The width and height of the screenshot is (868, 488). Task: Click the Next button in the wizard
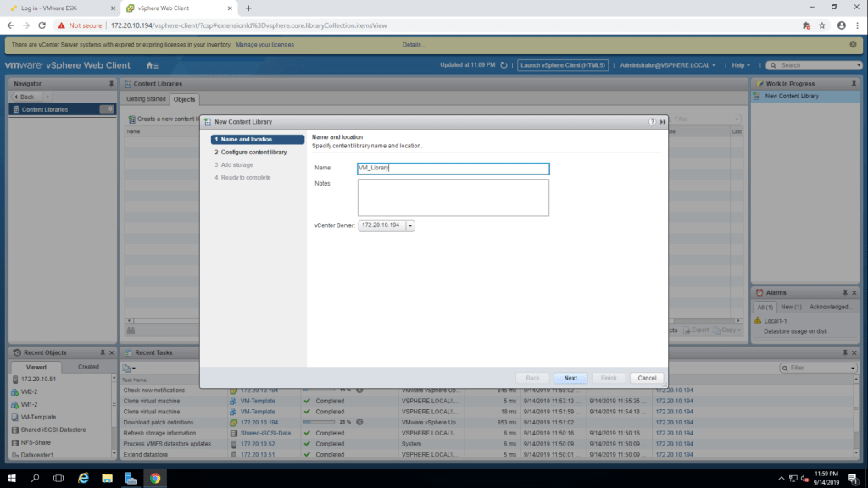(570, 378)
